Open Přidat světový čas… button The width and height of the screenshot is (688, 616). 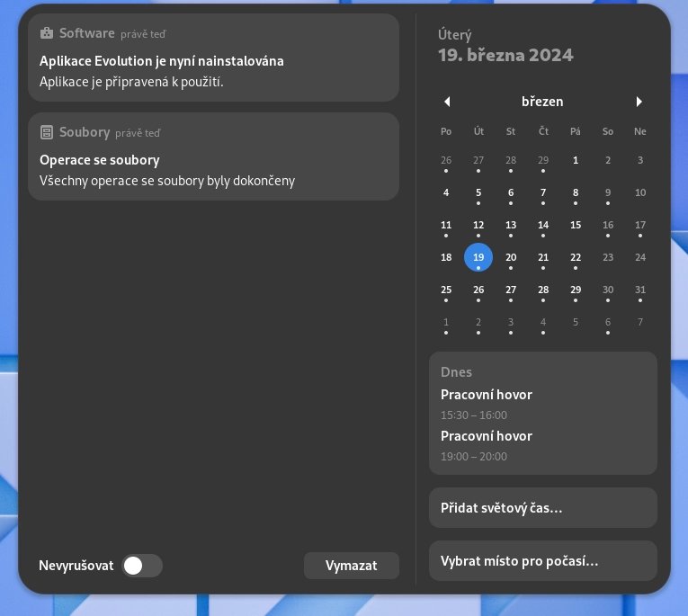543,507
